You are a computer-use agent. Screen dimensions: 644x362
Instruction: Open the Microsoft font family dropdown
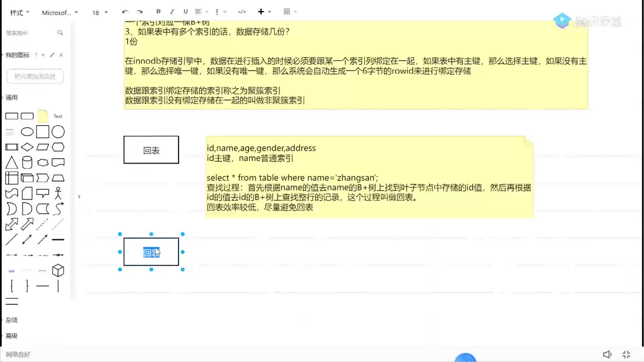click(x=60, y=13)
